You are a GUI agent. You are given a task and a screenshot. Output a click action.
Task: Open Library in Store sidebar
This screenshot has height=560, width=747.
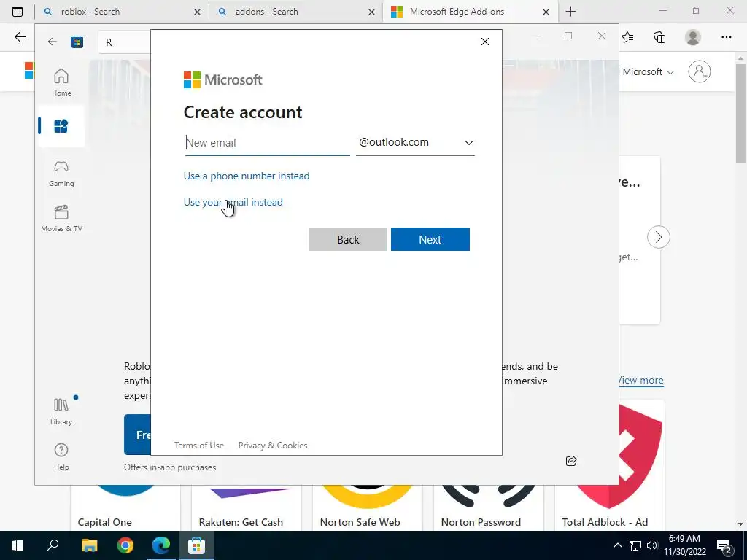click(x=61, y=411)
